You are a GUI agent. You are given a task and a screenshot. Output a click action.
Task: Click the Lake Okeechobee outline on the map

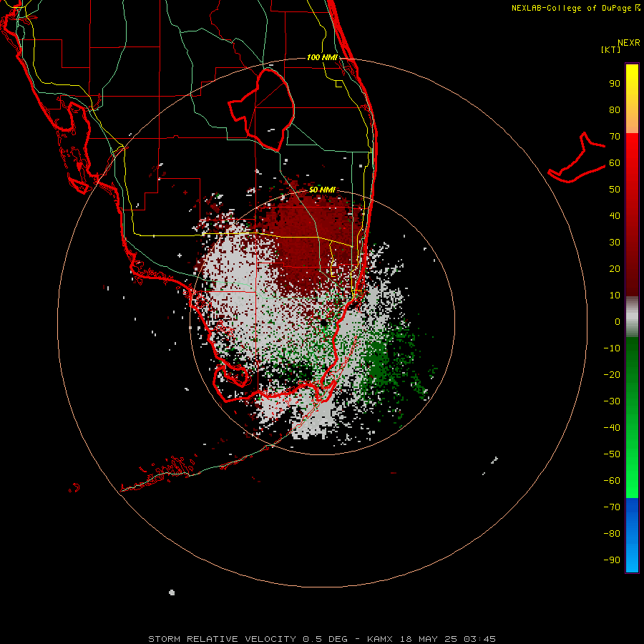point(262,109)
